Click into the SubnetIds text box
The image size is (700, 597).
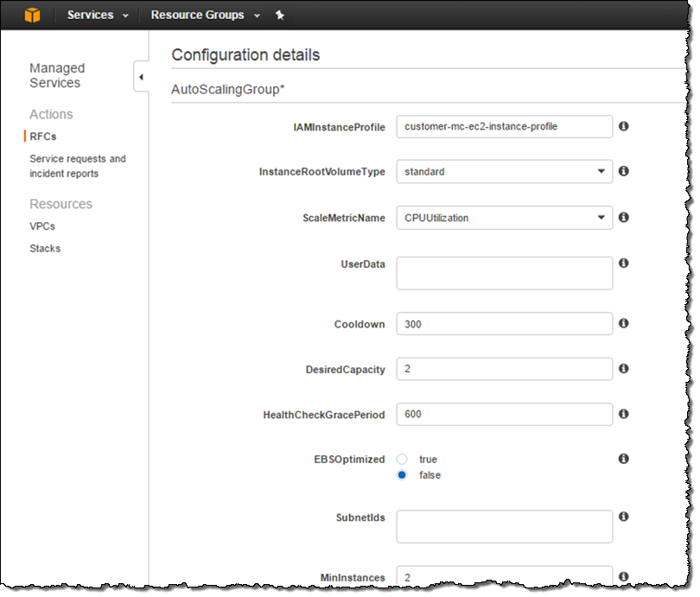(504, 526)
